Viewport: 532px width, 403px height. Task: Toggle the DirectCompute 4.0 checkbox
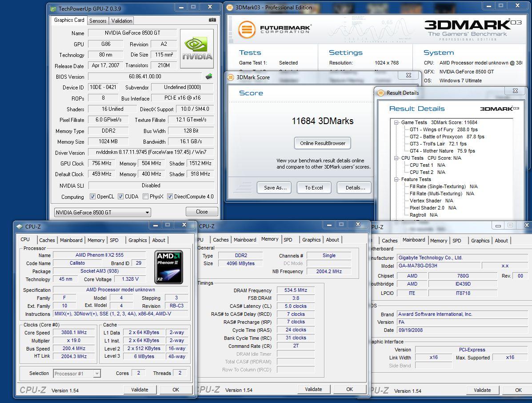pos(170,196)
